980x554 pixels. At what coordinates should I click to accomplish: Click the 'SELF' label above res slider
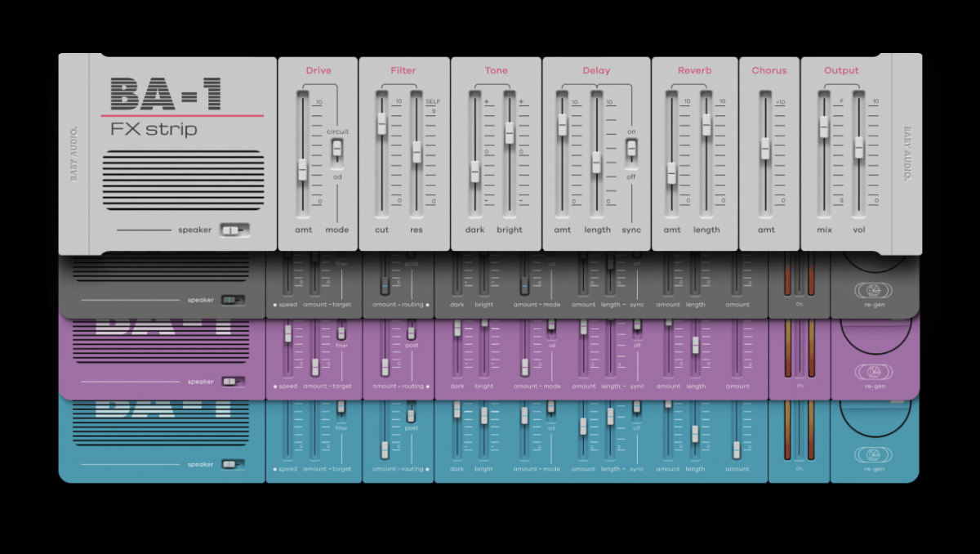pyautogui.click(x=433, y=102)
